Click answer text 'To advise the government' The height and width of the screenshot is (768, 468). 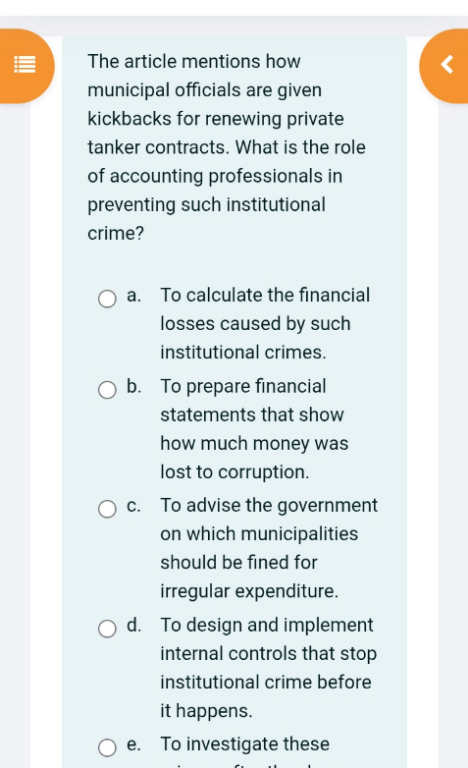[x=269, y=548]
